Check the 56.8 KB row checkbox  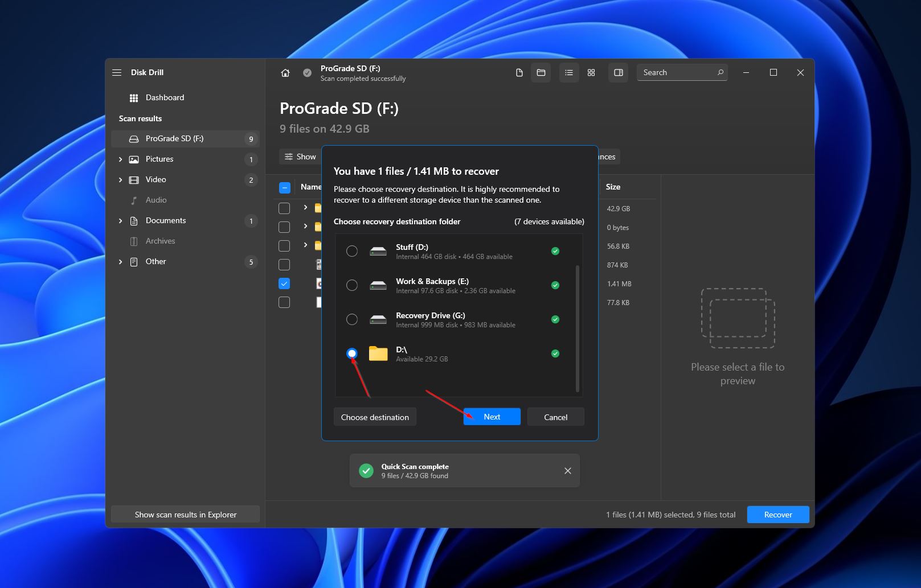[284, 246]
